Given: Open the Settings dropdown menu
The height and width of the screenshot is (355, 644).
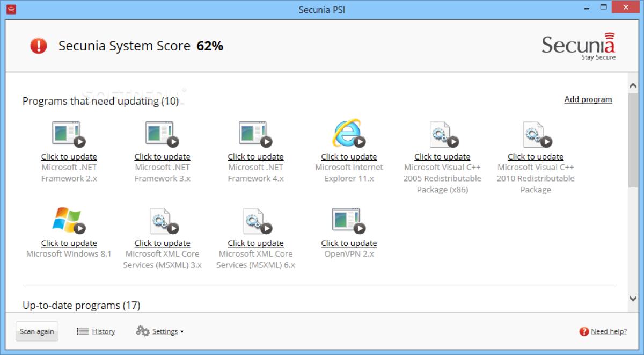Looking at the screenshot, I should coord(165,331).
